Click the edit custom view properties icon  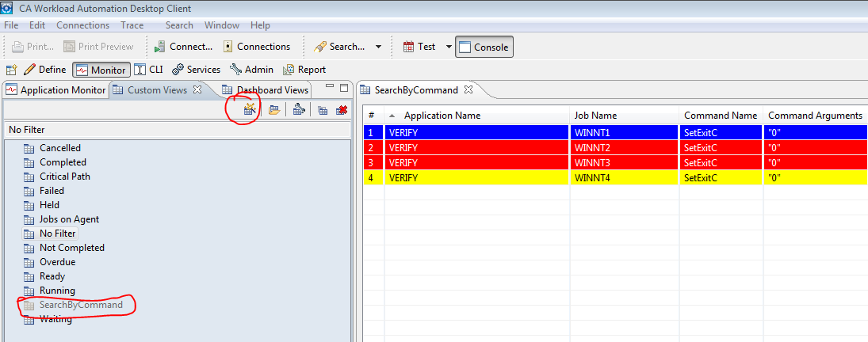(299, 110)
